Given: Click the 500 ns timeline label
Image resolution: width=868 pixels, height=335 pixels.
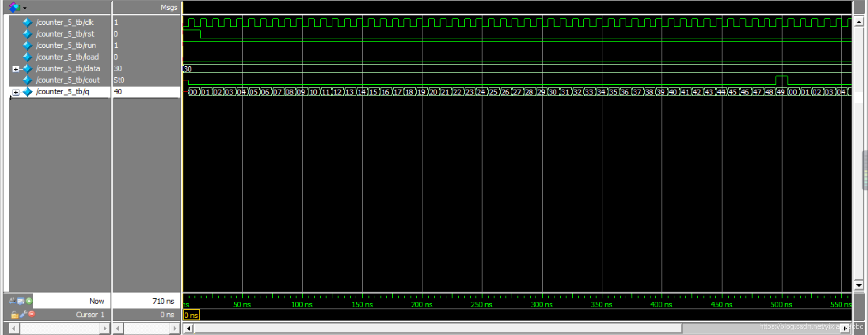Looking at the screenshot, I should [781, 305].
